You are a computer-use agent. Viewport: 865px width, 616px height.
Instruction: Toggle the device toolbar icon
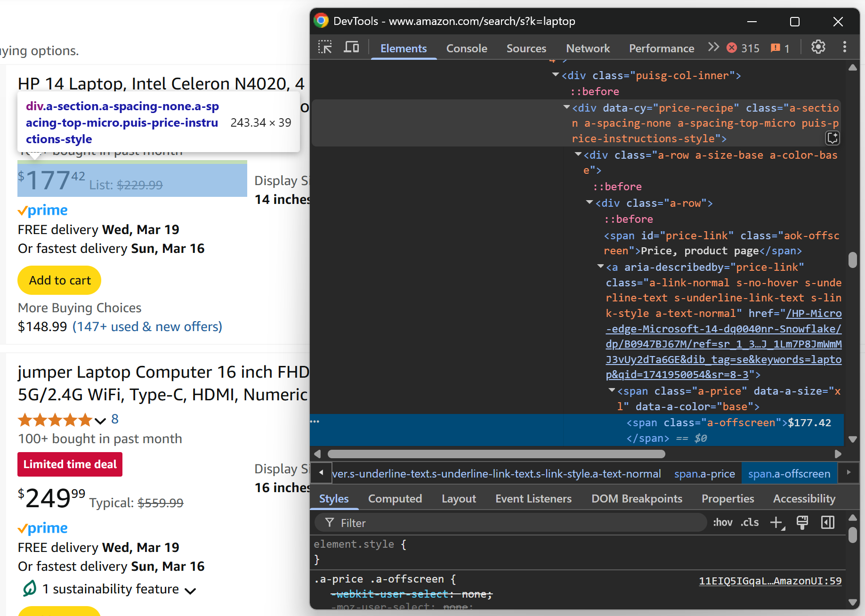tap(351, 48)
